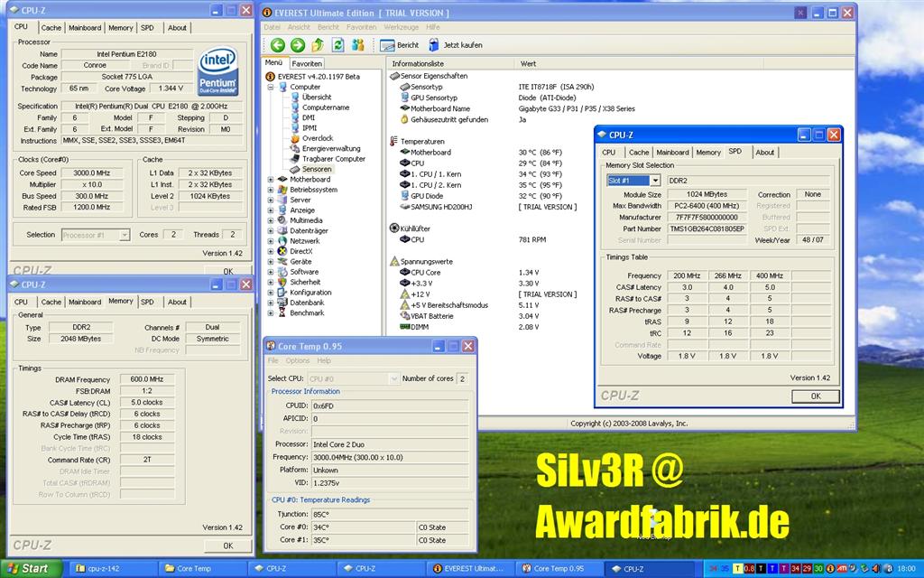Click the Benchmark tree item
The image size is (924, 578).
[x=307, y=313]
